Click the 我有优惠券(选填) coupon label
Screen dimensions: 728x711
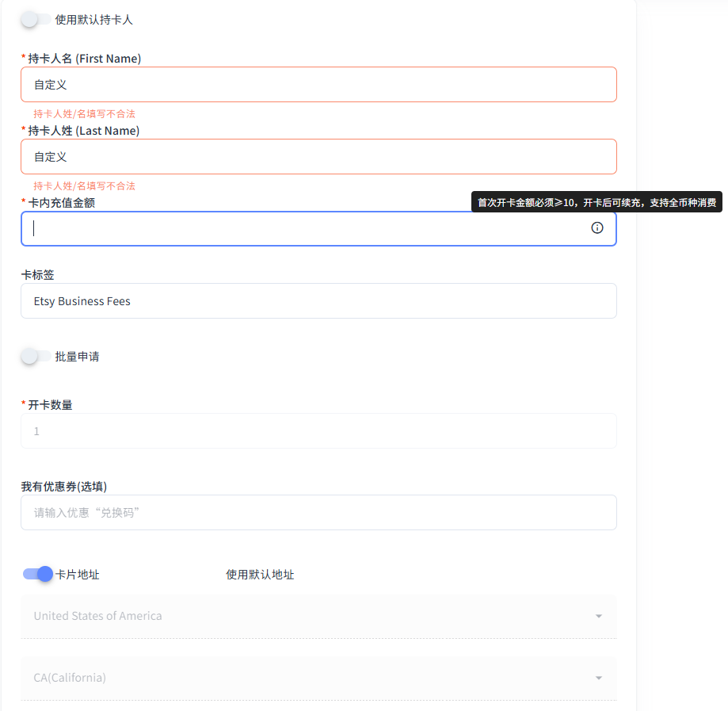point(63,486)
